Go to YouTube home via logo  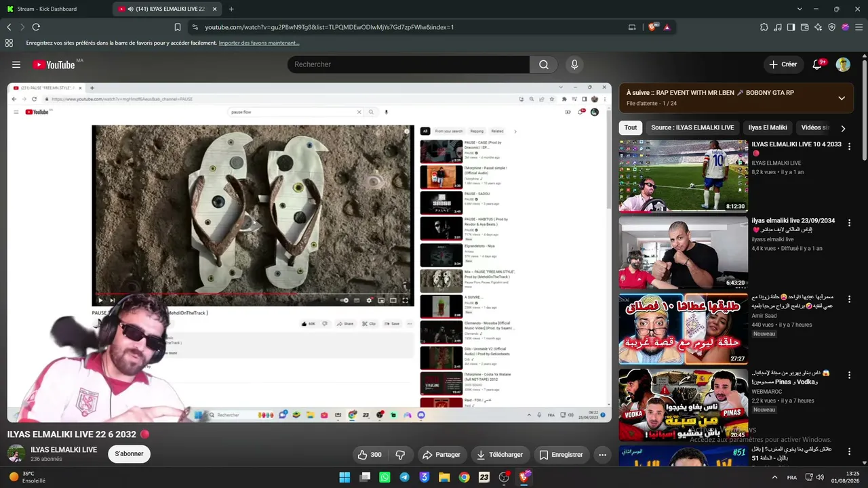tap(54, 64)
